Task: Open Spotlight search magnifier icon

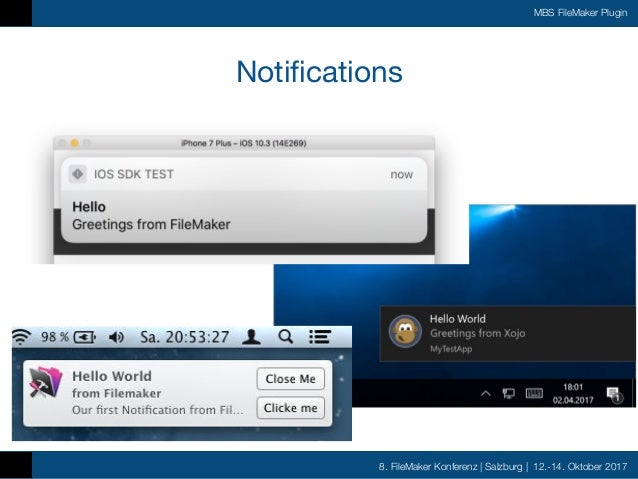Action: (x=286, y=337)
